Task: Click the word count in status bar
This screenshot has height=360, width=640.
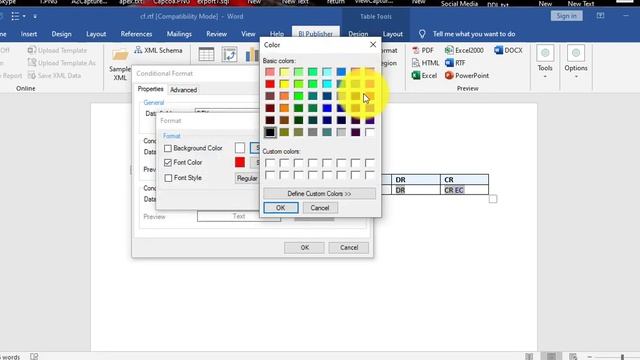Action: tap(10, 357)
